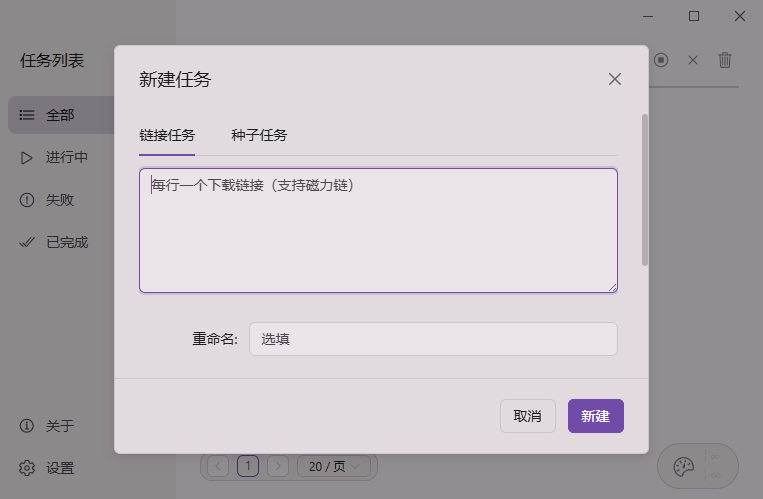
Task: Minimize the application window
Action: click(x=648, y=16)
